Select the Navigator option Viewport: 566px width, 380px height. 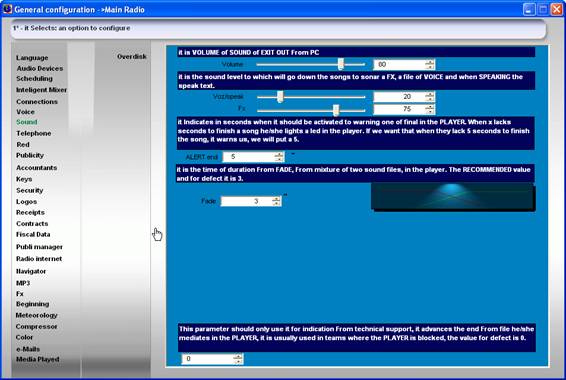31,271
